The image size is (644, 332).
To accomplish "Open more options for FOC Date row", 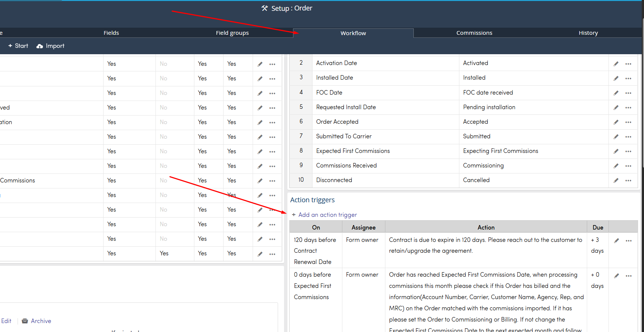I will [x=628, y=93].
